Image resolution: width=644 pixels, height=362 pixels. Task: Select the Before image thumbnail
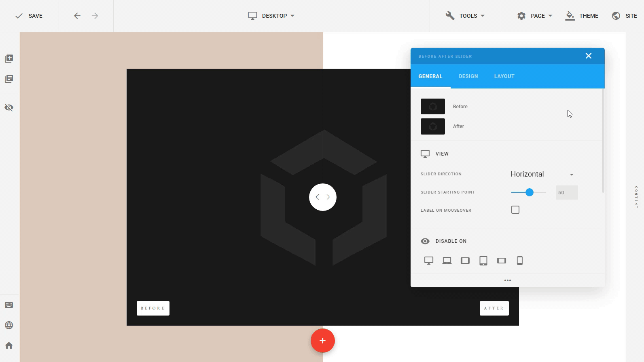pyautogui.click(x=433, y=107)
